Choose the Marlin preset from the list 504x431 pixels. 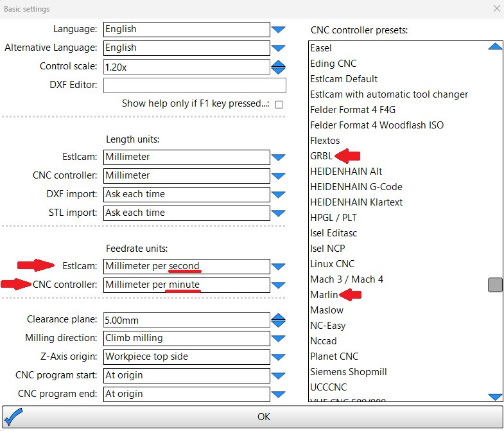(324, 295)
